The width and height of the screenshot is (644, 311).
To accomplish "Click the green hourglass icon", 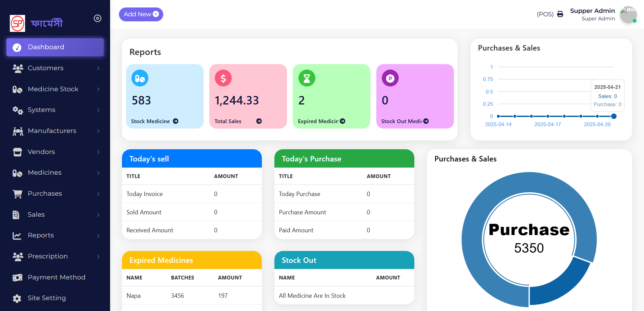I will click(307, 78).
